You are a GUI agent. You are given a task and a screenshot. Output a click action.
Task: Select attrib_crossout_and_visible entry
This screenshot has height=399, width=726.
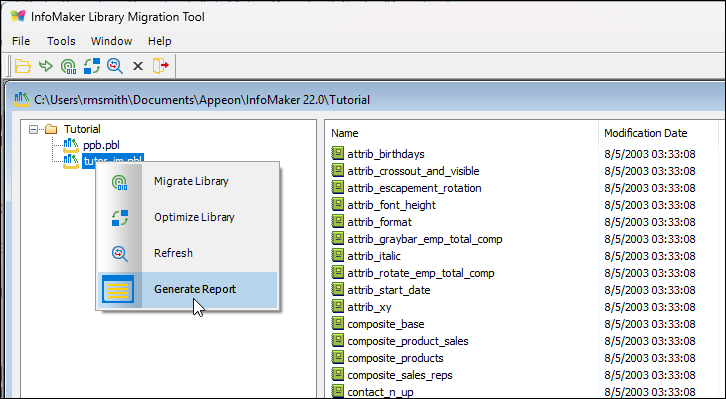click(413, 171)
